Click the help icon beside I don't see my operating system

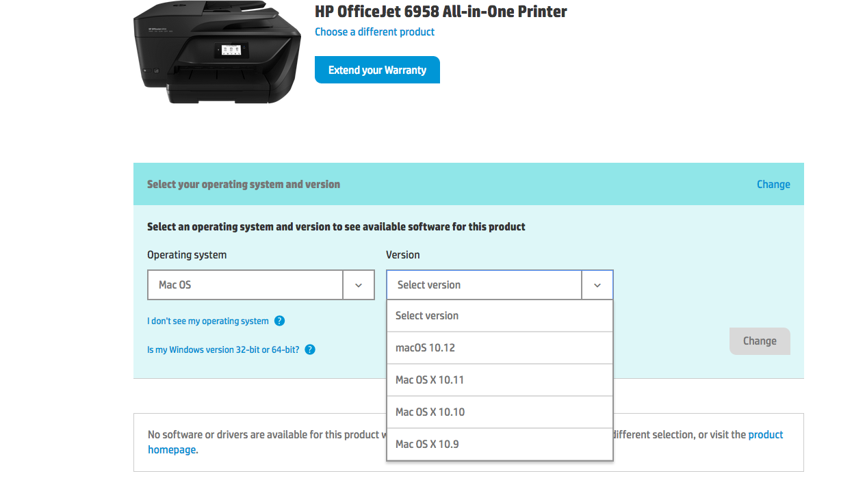279,321
